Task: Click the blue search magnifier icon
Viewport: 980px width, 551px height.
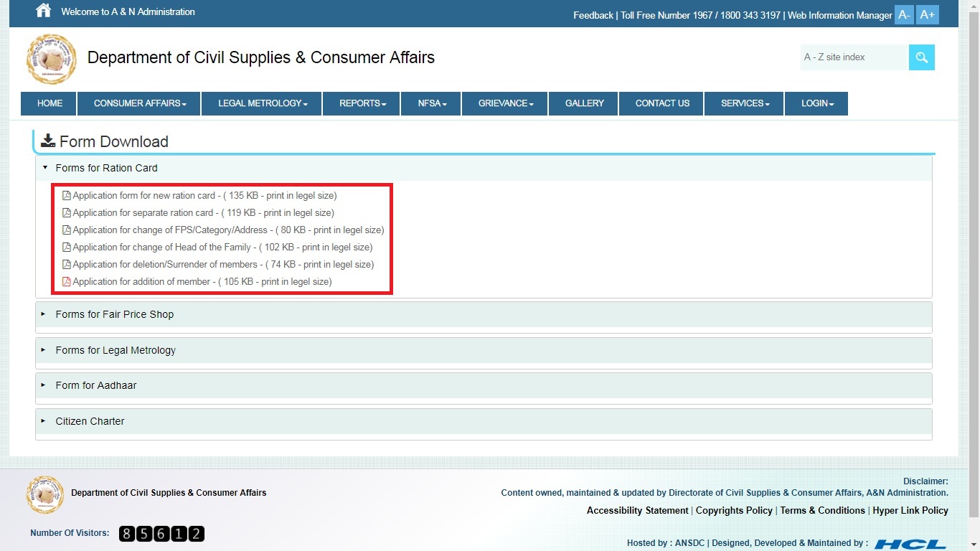Action: click(921, 57)
